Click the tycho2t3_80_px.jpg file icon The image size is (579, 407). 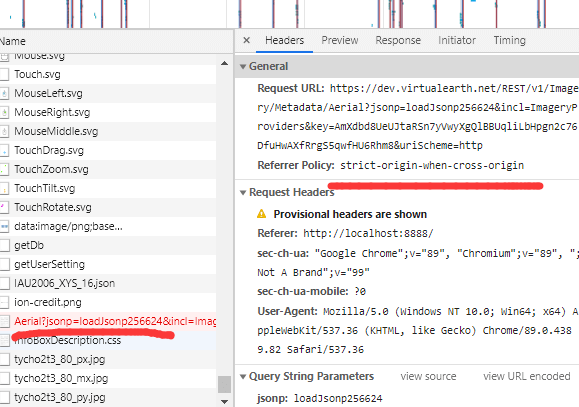[x=4, y=359]
